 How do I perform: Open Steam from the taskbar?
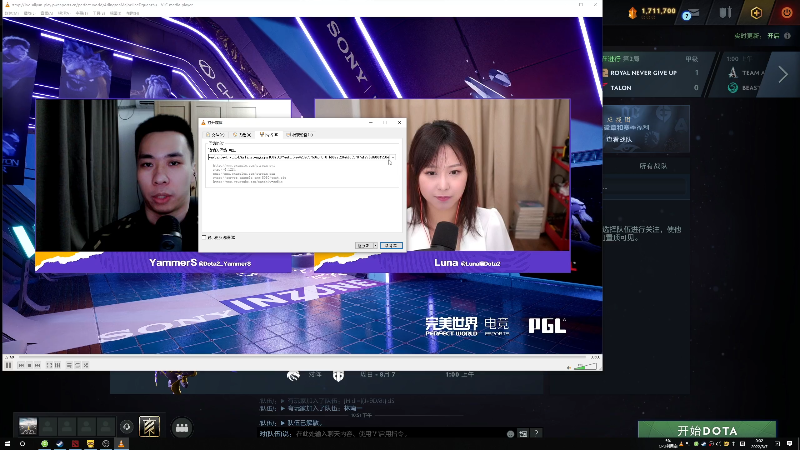60,444
